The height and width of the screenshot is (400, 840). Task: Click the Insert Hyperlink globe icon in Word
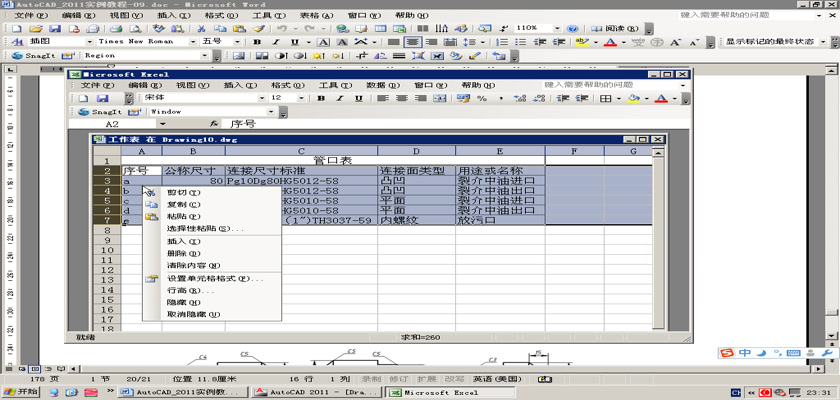(x=343, y=28)
